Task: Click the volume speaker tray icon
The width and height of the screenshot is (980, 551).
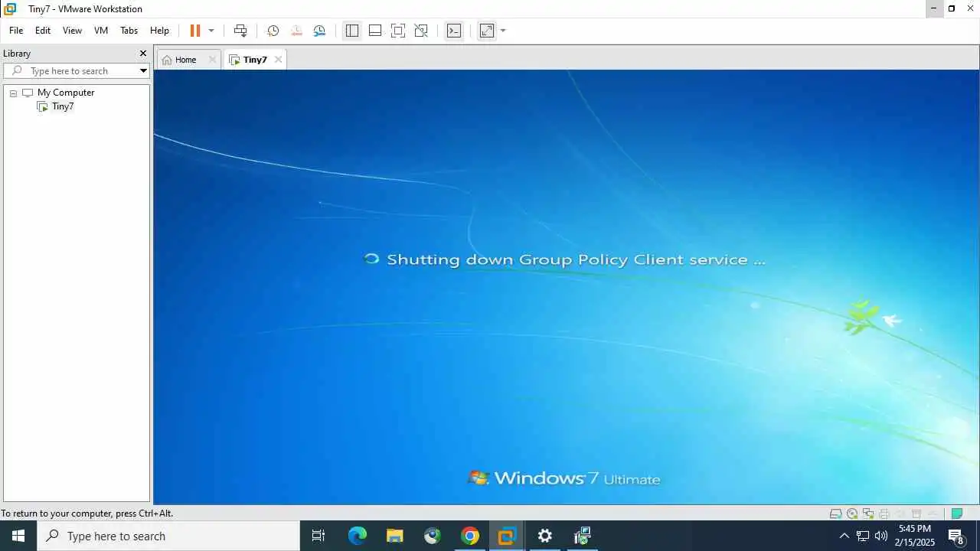Action: pos(880,536)
